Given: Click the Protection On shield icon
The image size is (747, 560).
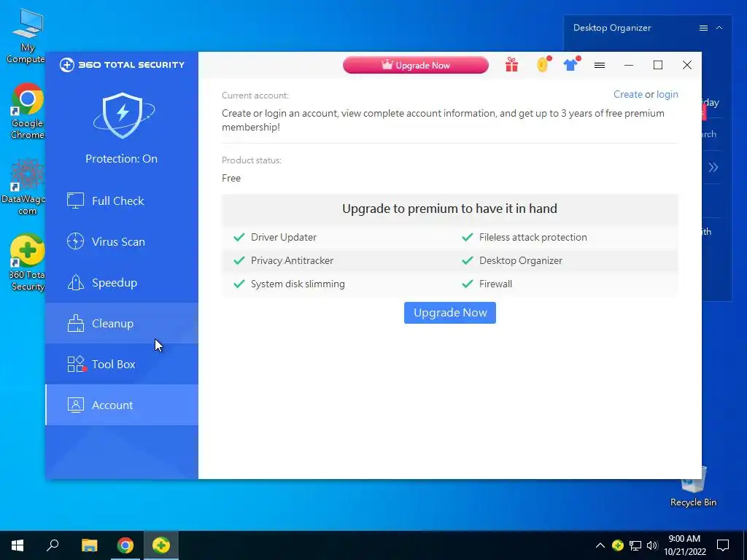Looking at the screenshot, I should point(123,116).
